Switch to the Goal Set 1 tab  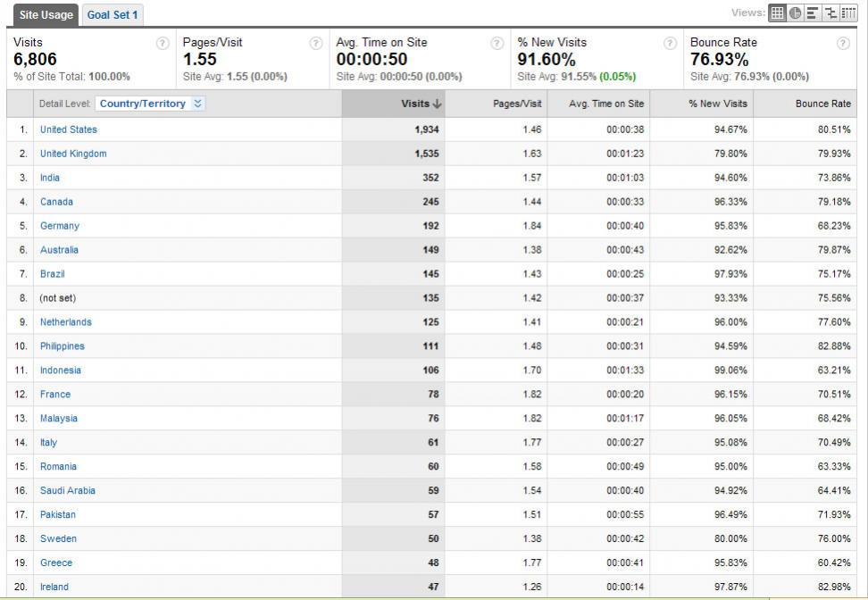click(x=113, y=15)
